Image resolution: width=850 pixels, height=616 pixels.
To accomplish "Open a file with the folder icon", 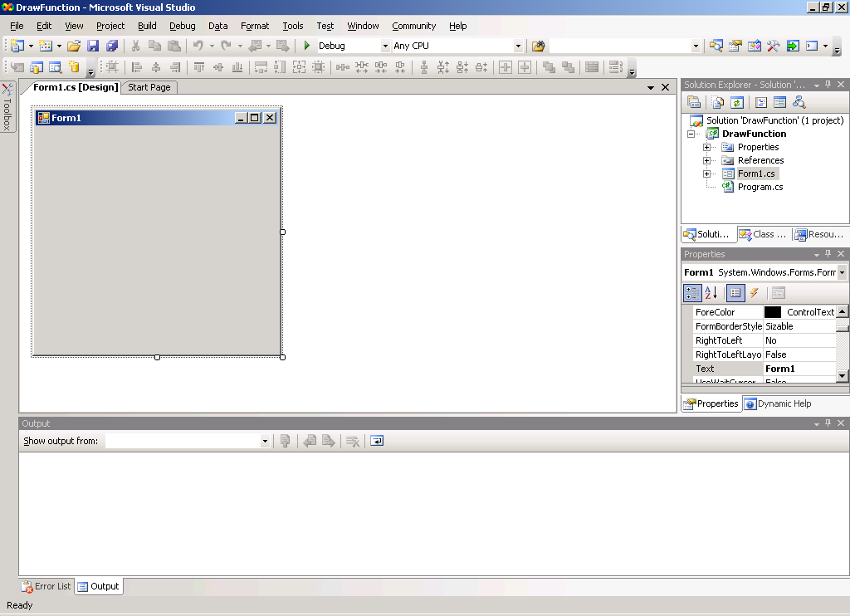I will pos(74,46).
